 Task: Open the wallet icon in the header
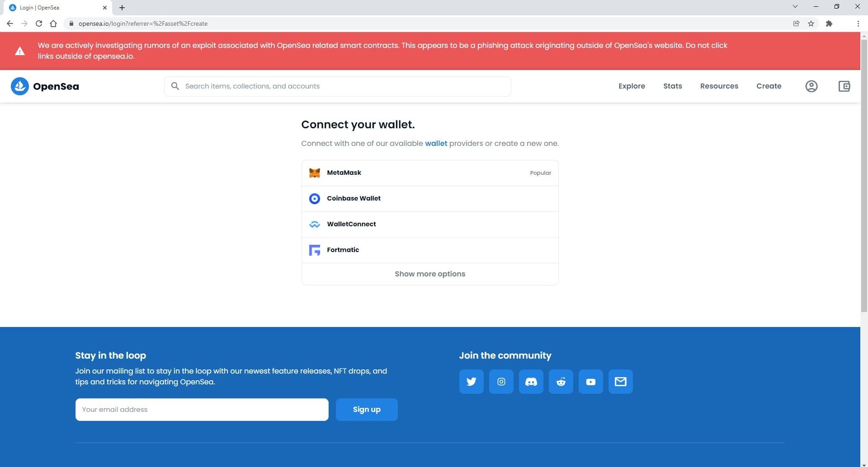[844, 86]
